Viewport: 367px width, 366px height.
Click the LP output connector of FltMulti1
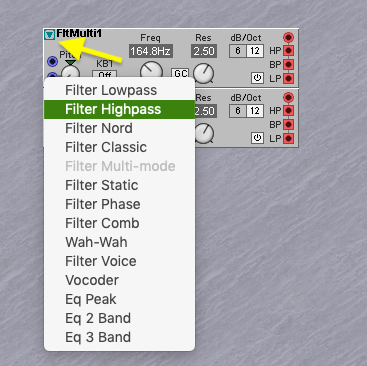pos(289,79)
